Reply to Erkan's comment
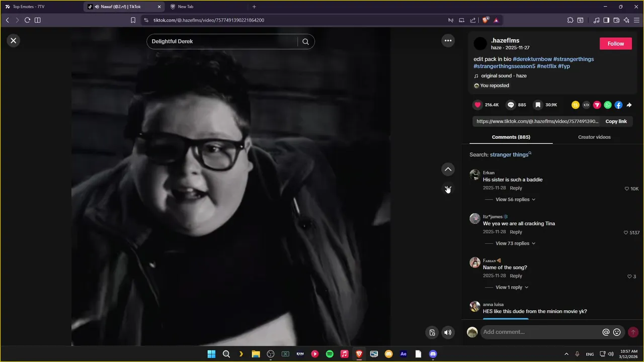The height and width of the screenshot is (362, 644). point(516,188)
